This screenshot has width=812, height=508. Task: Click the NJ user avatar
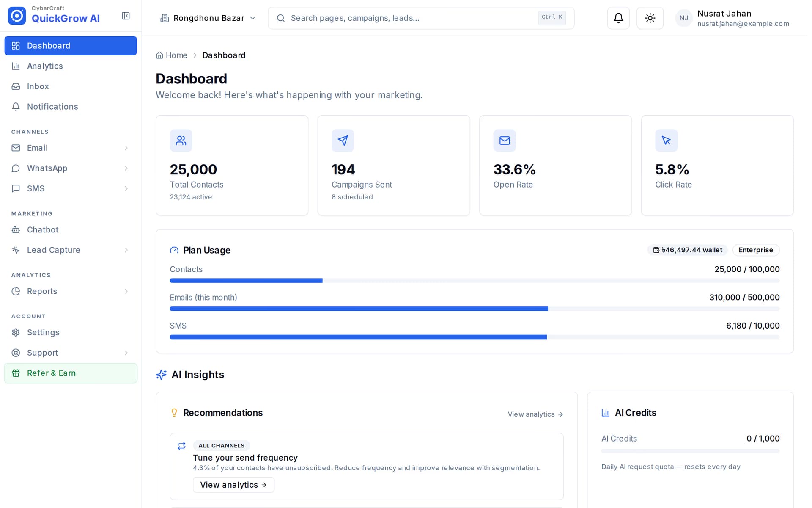[x=684, y=18]
